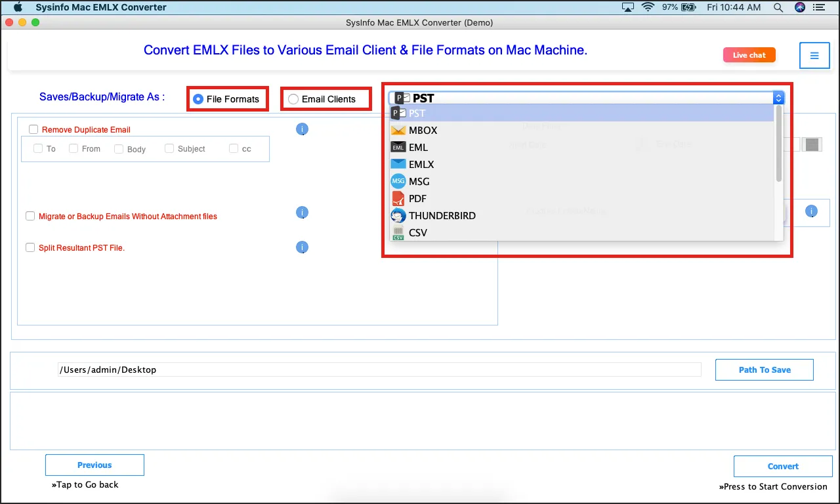This screenshot has width=840, height=504.
Task: Tick the Body duplicate filter checkbox
Action: (x=119, y=149)
